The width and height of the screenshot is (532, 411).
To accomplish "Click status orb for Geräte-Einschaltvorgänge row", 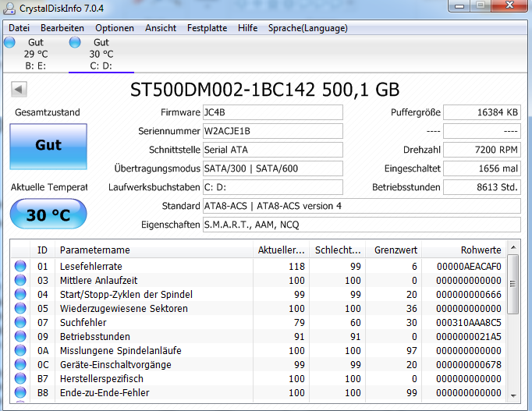I will tap(20, 364).
